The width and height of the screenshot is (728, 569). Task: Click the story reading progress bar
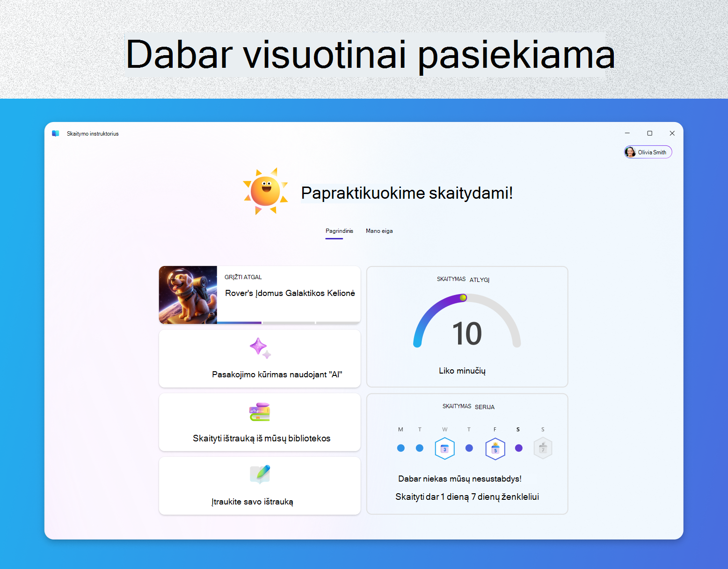(x=289, y=323)
